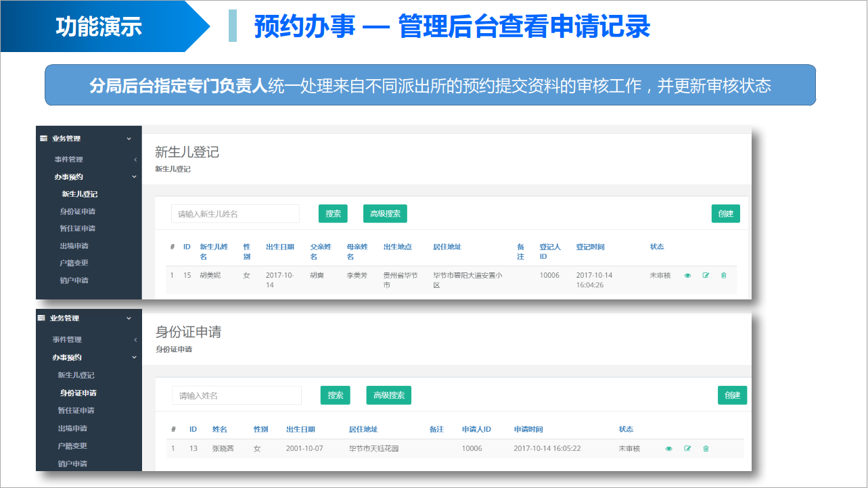Open 销户申请 in the 新生儿登记 page sidebar
This screenshot has height=488, width=868.
(x=74, y=280)
